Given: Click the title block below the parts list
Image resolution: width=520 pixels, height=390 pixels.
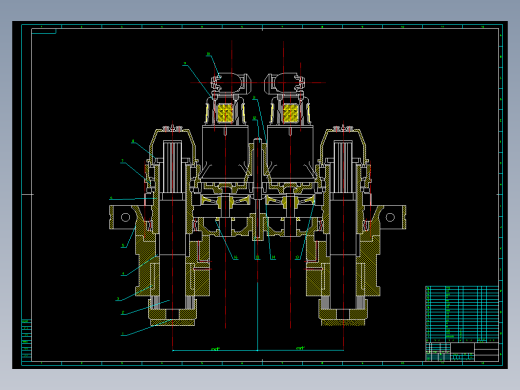Looking at the screenshot, I should (462, 351).
